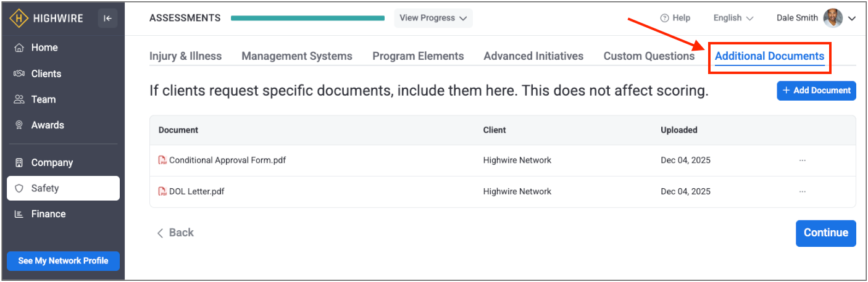
Task: Switch to the Custom Questions tab
Action: click(649, 56)
